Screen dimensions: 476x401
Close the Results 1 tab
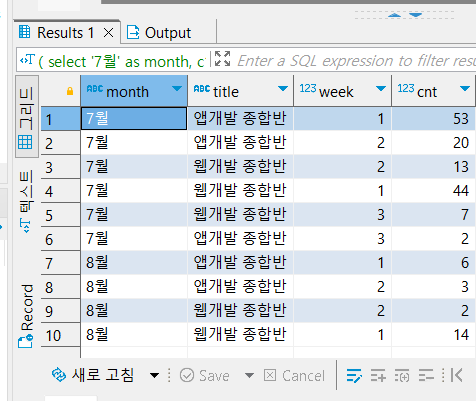(108, 33)
